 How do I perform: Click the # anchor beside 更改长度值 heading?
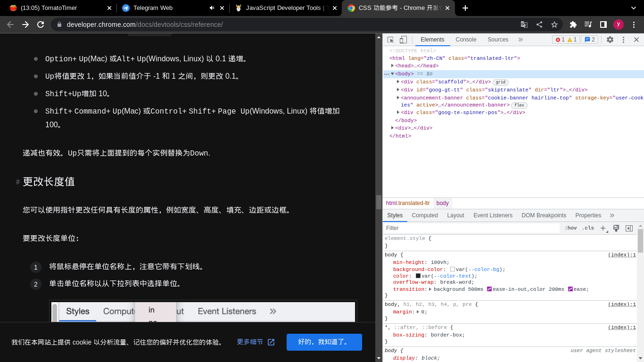pos(18,182)
